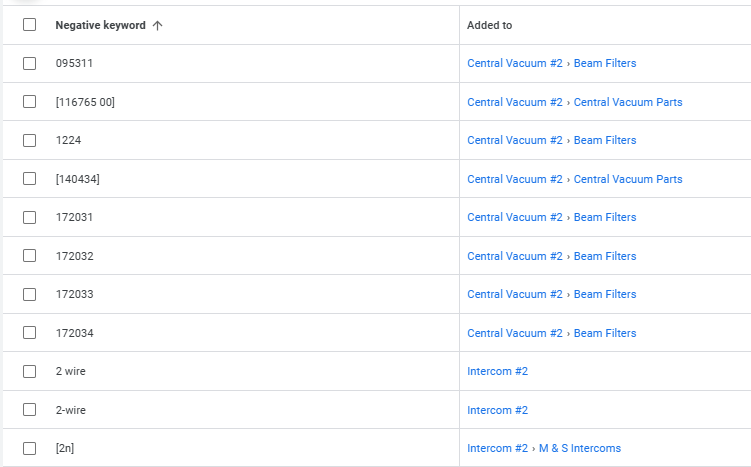The width and height of the screenshot is (751, 467).
Task: Tick the checkbox for '2 wire' keyword
Action: click(x=29, y=371)
